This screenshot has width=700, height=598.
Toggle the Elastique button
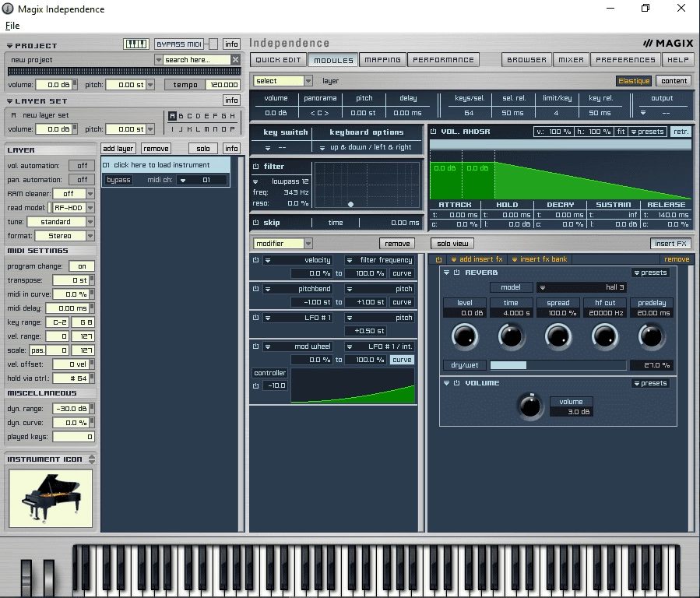pos(634,81)
